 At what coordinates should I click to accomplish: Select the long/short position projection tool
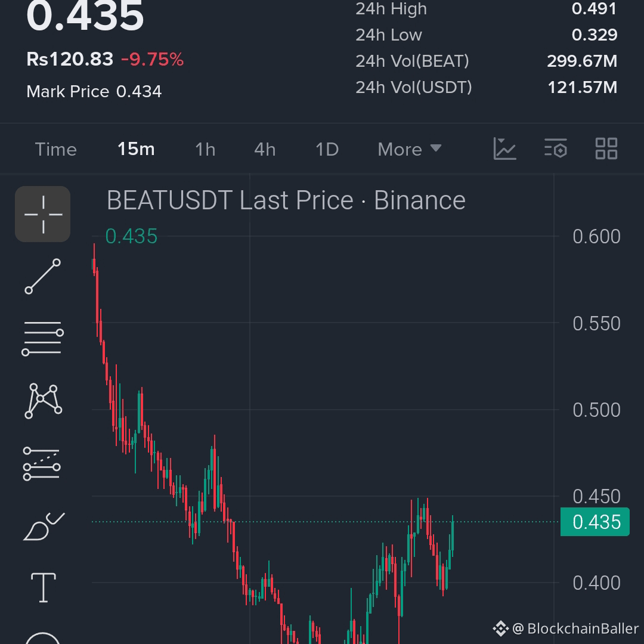point(42,464)
